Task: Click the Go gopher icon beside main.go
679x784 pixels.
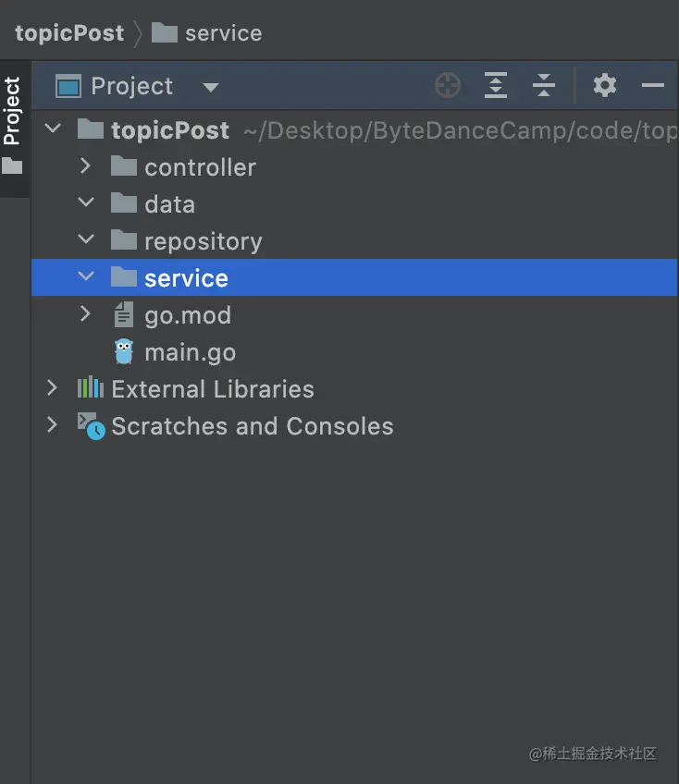Action: [124, 352]
